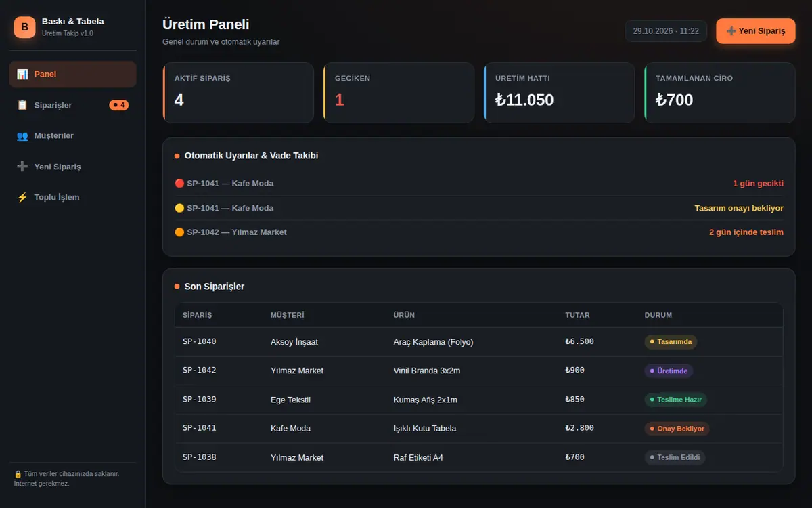Click the Tasarımda status badge
The width and height of the screenshot is (812, 508).
click(x=671, y=342)
